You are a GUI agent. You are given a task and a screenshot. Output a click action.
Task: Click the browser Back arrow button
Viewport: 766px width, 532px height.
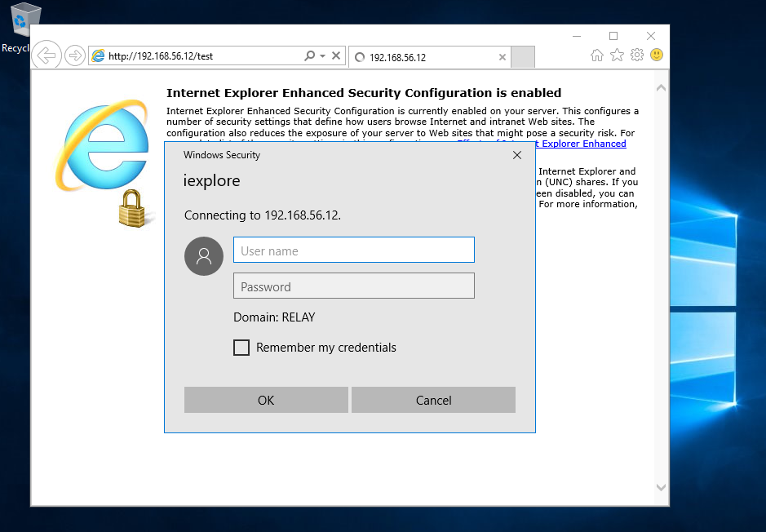pyautogui.click(x=48, y=55)
